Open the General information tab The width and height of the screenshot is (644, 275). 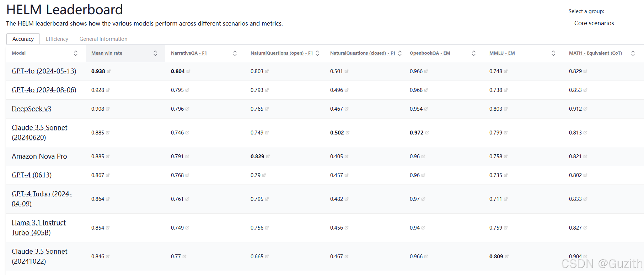tap(103, 39)
